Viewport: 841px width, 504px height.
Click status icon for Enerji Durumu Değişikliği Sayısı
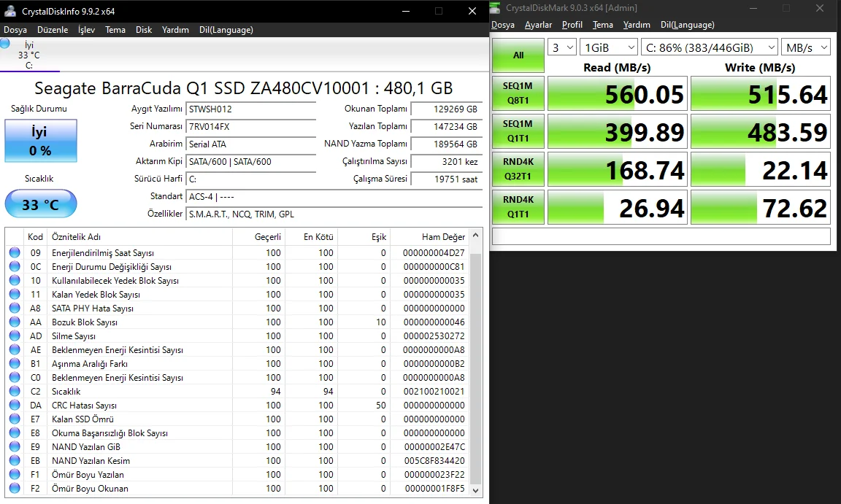coord(15,267)
